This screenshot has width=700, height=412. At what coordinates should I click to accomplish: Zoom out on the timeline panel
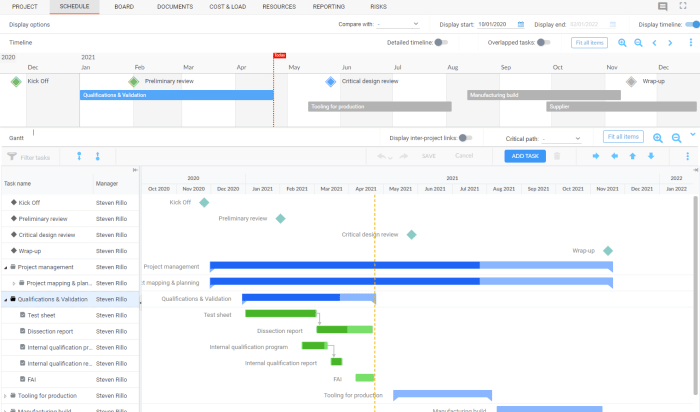pyautogui.click(x=638, y=43)
